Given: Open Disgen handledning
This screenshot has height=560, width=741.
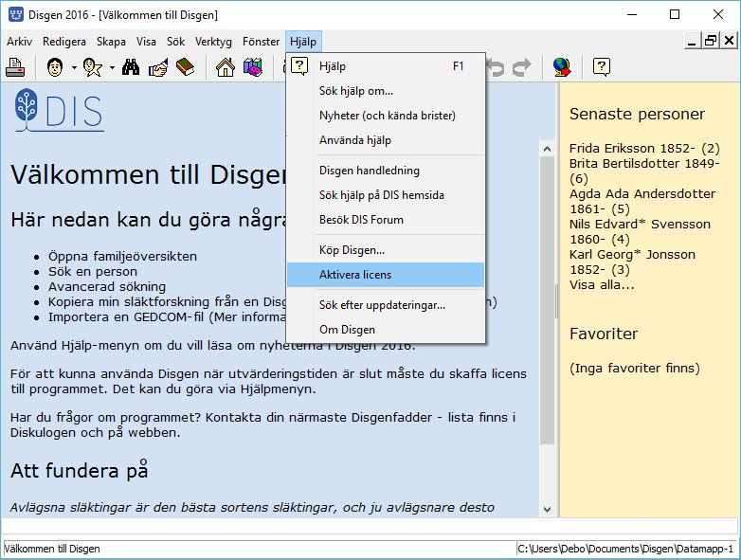Looking at the screenshot, I should [x=386, y=171].
